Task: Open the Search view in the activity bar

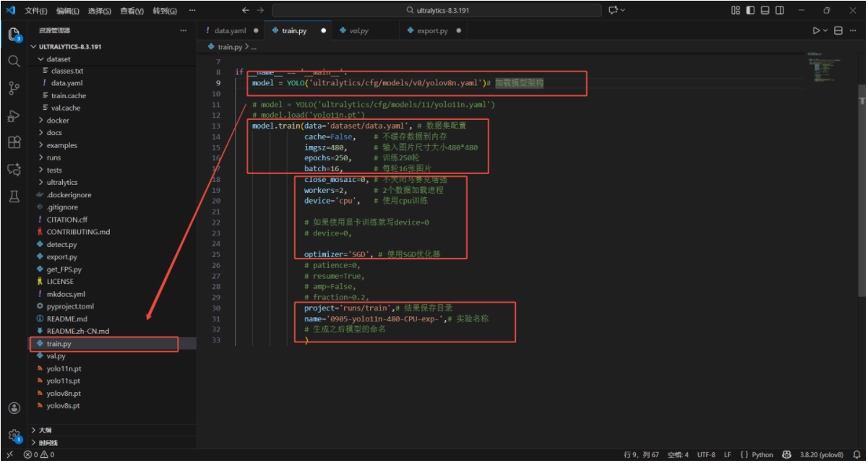Action: click(14, 61)
